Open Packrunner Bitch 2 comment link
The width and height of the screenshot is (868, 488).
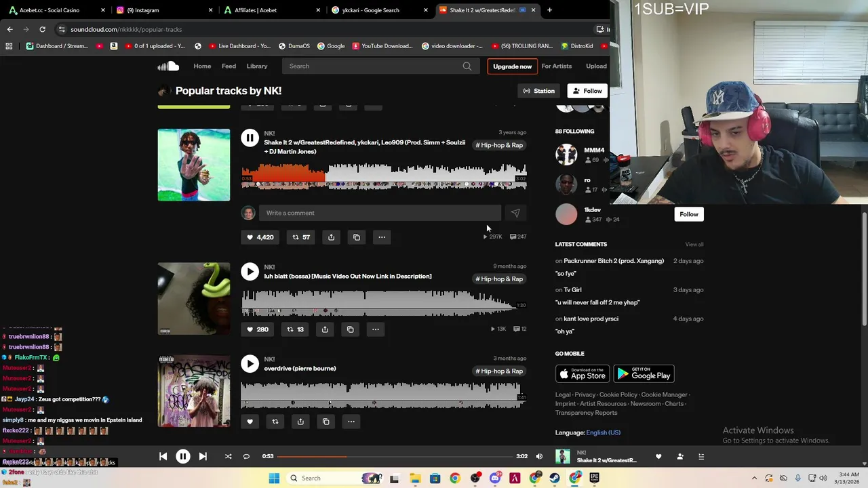click(614, 261)
